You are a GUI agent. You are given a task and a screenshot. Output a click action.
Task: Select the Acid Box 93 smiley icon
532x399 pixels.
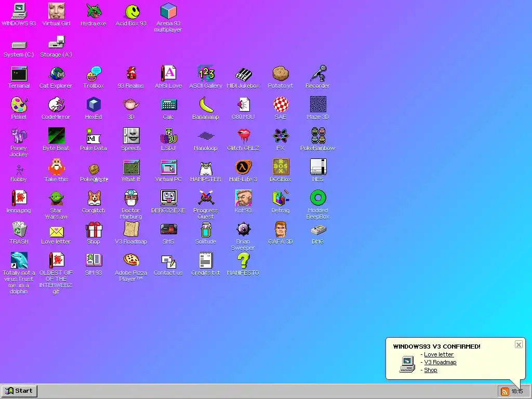(131, 11)
